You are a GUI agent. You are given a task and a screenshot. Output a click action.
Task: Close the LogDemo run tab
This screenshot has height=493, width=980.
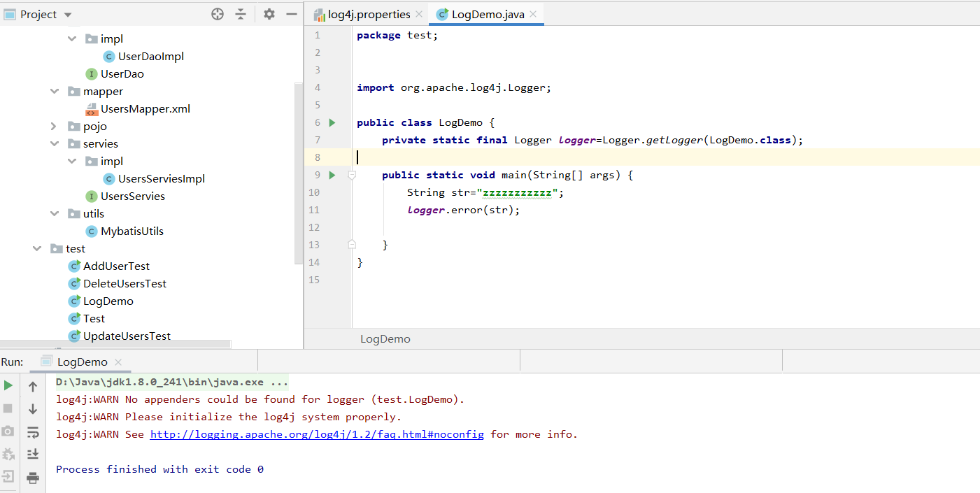pos(118,362)
